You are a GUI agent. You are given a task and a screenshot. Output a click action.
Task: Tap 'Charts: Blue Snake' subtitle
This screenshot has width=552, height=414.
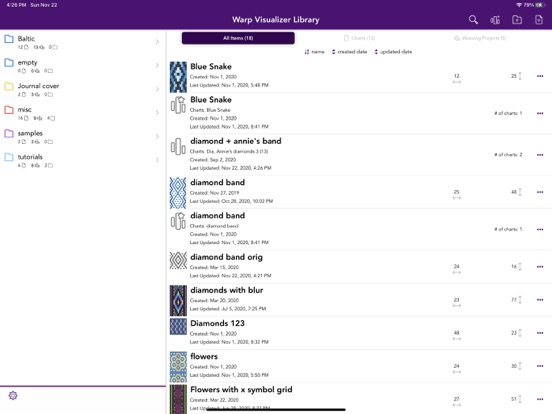point(210,110)
